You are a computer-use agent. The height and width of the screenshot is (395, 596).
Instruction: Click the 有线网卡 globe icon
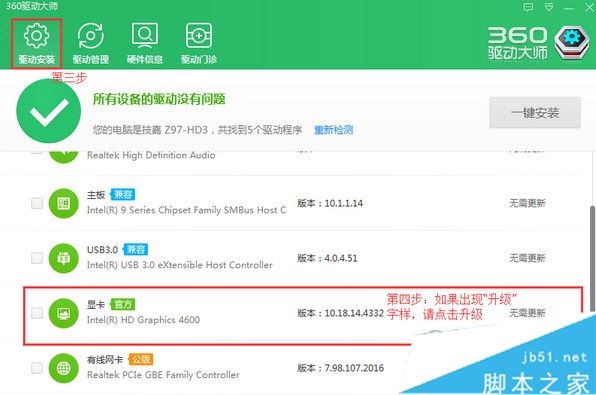63,368
